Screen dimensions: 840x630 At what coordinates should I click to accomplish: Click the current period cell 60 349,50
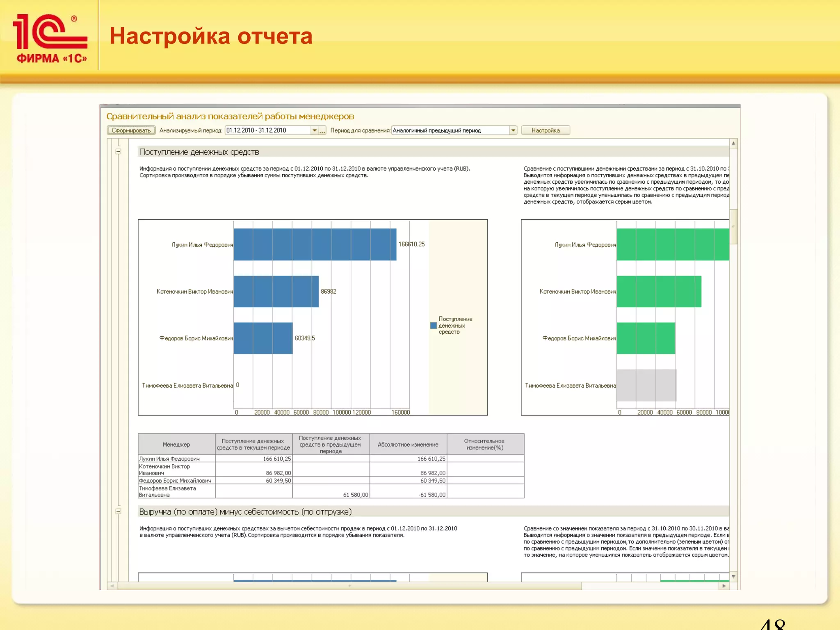point(253,480)
